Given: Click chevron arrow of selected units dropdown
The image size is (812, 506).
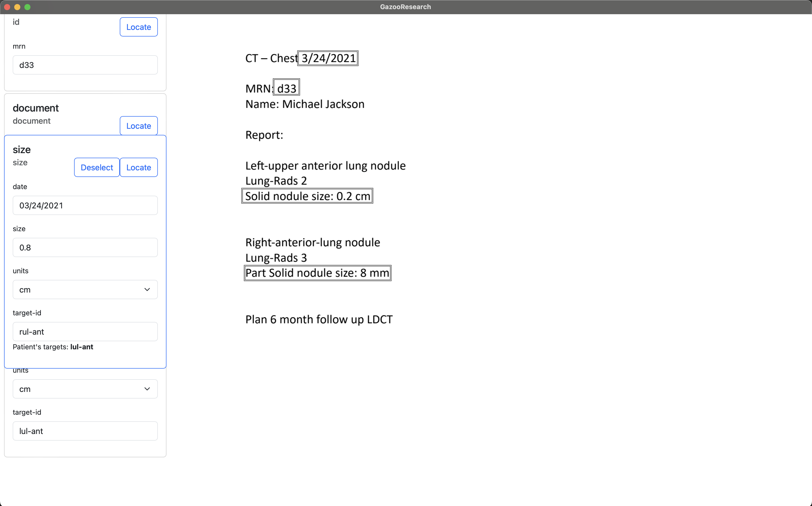Looking at the screenshot, I should pyautogui.click(x=147, y=290).
